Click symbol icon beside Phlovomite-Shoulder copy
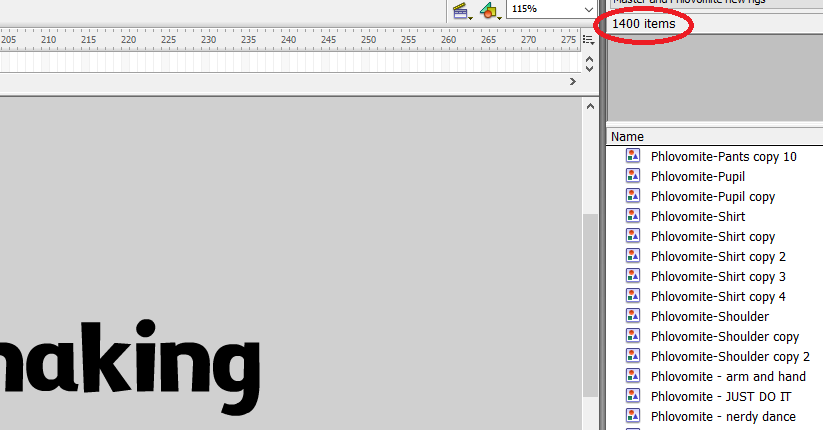The image size is (823, 430). click(x=633, y=335)
